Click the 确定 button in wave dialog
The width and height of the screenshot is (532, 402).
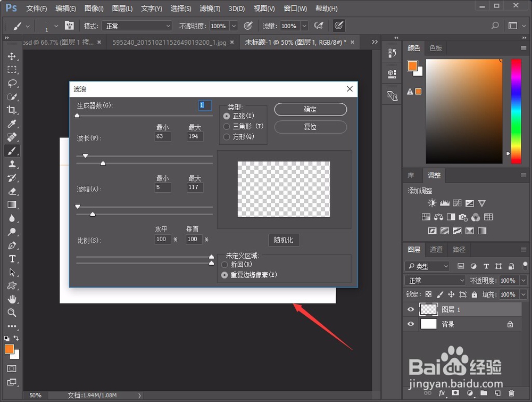pos(311,109)
